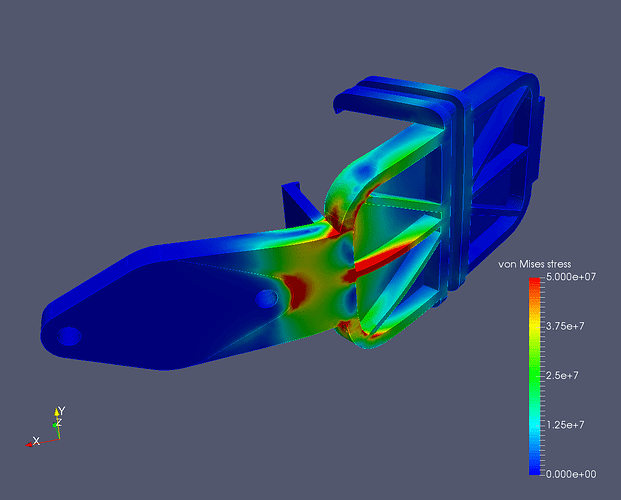Click the 'von Mises stress' legend title
Screen dimensions: 621x500
(534, 264)
